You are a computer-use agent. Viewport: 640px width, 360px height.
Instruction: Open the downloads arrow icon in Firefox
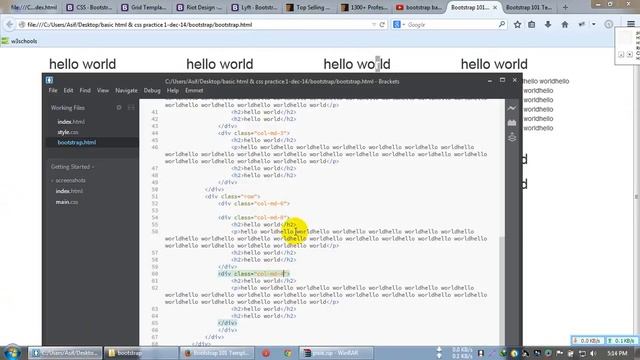(x=548, y=24)
